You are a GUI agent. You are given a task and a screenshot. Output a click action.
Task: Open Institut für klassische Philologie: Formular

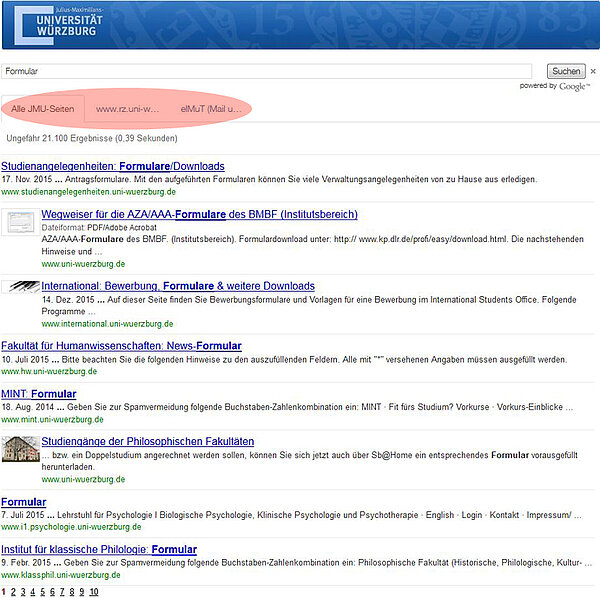(99, 549)
